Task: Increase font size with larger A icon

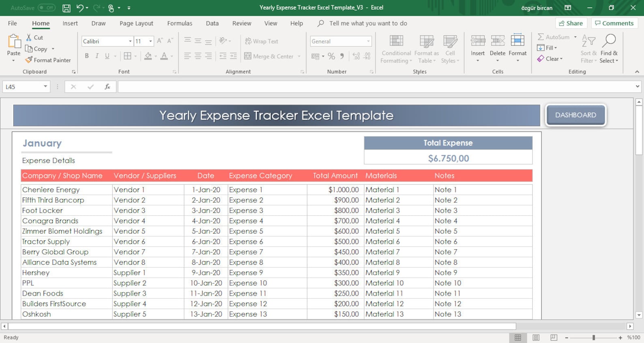Action: tap(160, 41)
